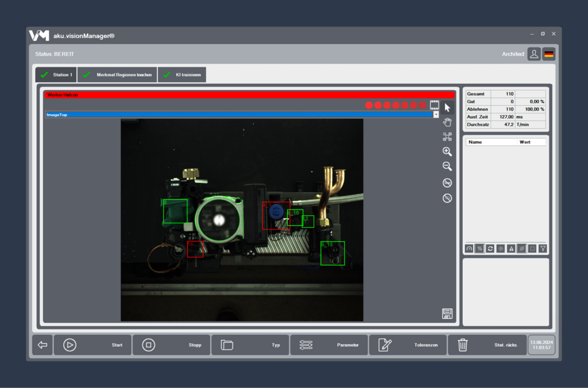Toggle the text overlay visibility icon

click(447, 183)
